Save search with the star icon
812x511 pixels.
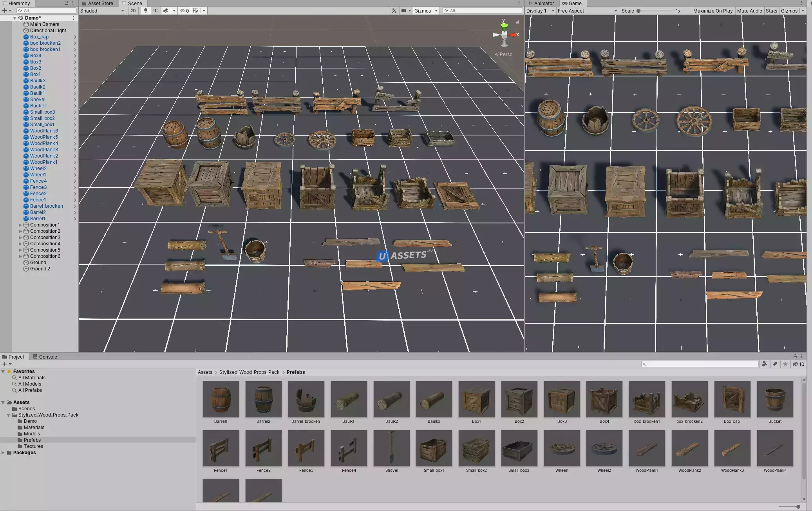pyautogui.click(x=785, y=364)
